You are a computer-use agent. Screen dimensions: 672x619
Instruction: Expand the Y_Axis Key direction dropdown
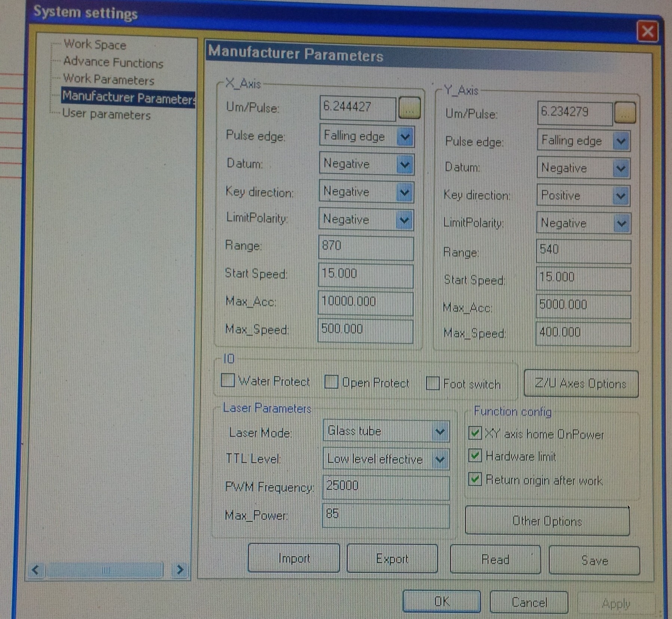pos(621,196)
